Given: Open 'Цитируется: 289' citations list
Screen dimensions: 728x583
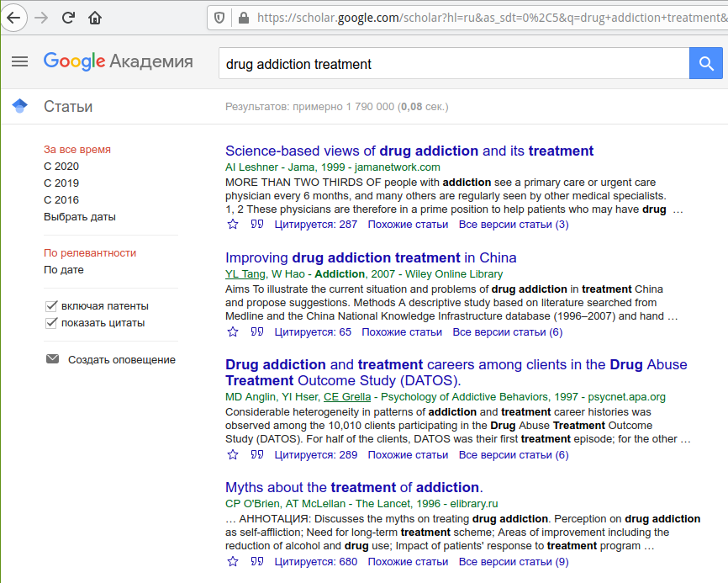Looking at the screenshot, I should (x=316, y=455).
